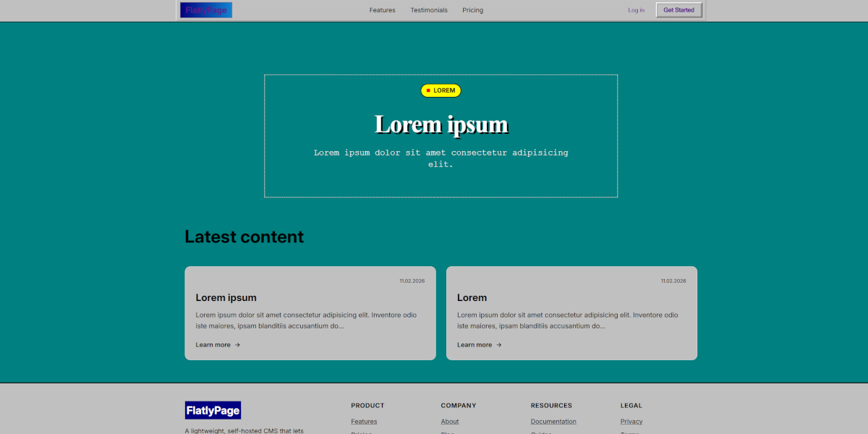This screenshot has width=868, height=434.
Task: Click the FlatlyPage footer logo
Action: [x=213, y=410]
